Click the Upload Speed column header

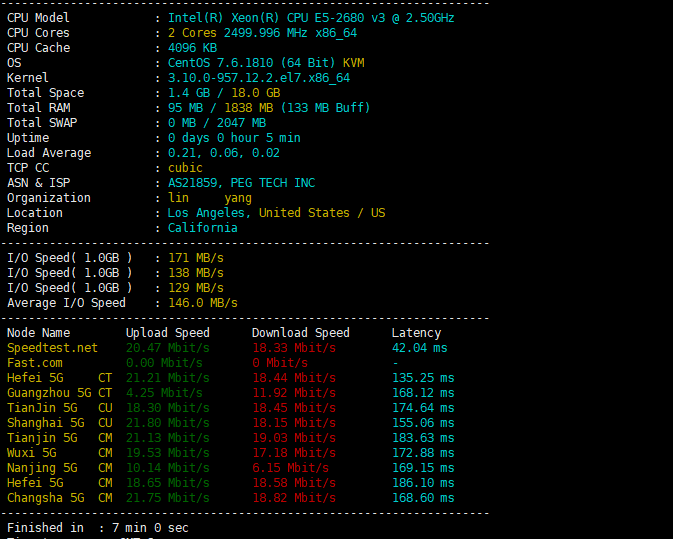167,333
